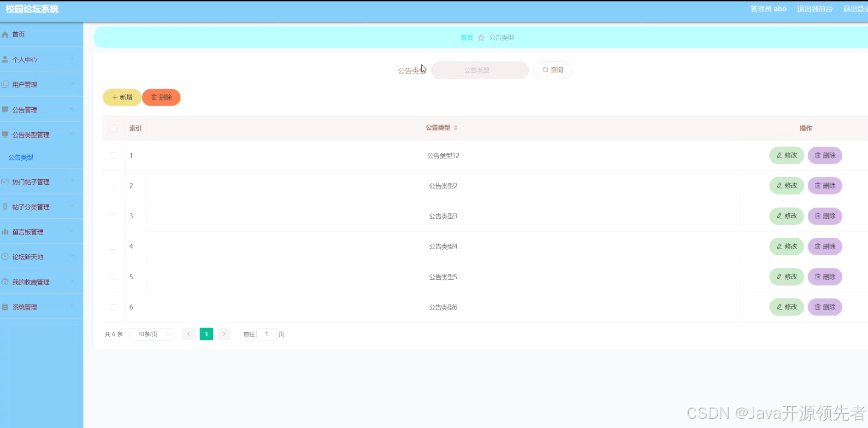Go to next page arrow in pagination
The height and width of the screenshot is (428, 868).
point(224,334)
